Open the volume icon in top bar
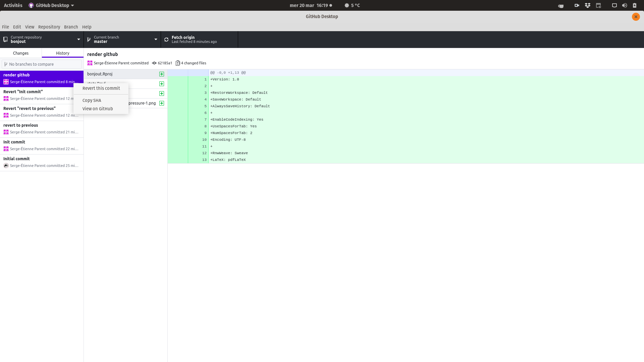 click(x=625, y=5)
